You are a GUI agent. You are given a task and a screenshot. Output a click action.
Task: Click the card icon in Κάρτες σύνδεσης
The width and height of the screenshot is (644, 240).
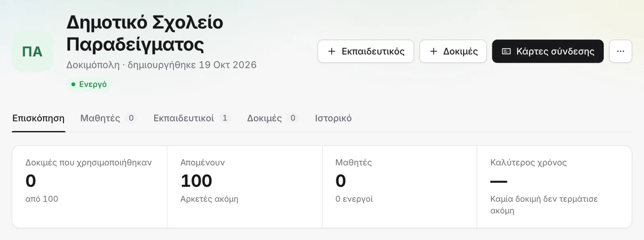[506, 51]
